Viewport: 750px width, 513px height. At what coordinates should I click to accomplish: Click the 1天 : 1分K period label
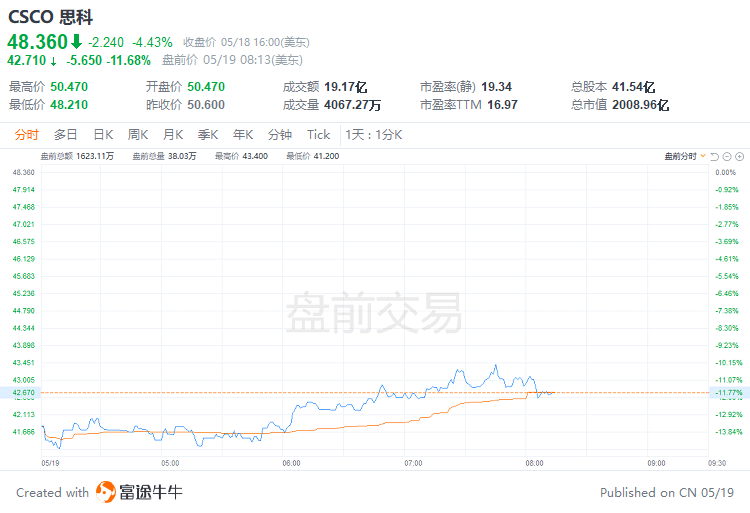374,135
